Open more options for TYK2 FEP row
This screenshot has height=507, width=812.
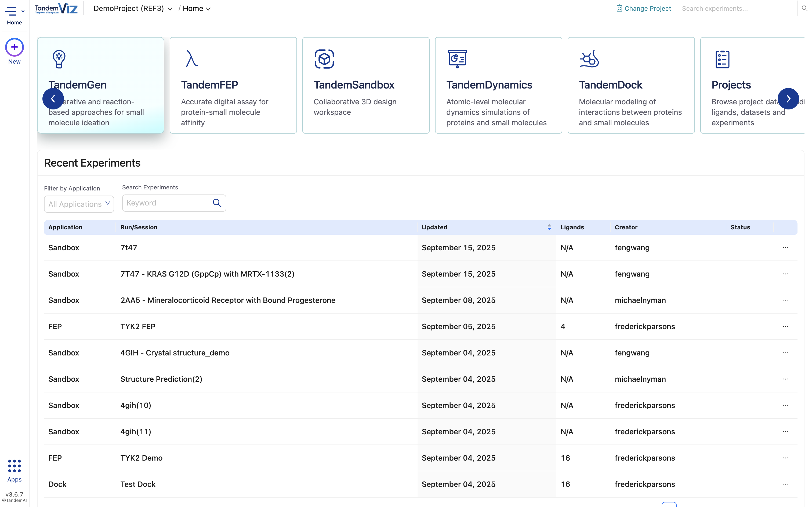click(x=785, y=326)
